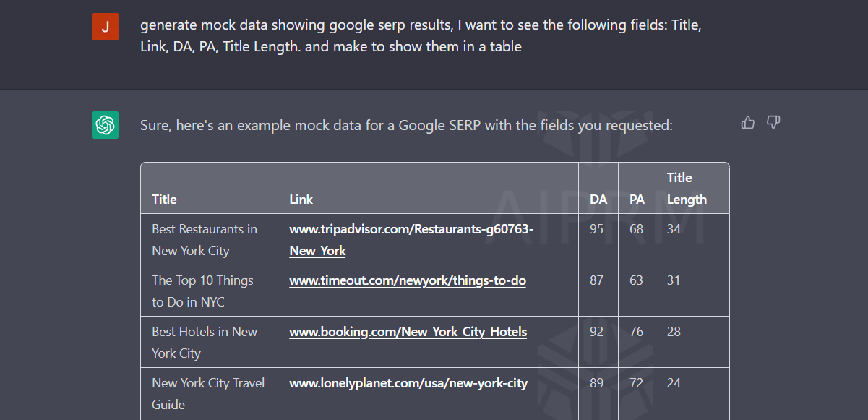
Task: Click the orange J user avatar
Action: pos(105,27)
